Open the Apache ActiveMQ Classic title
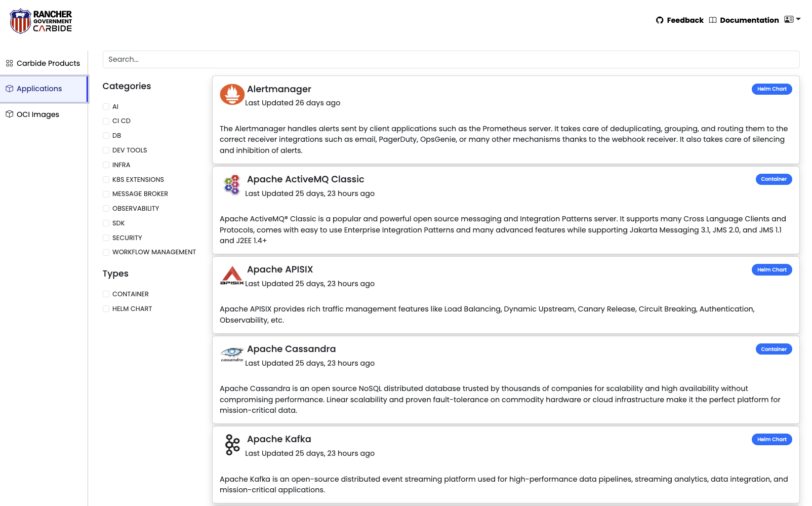Screen dimensions: 812x506 point(305,179)
